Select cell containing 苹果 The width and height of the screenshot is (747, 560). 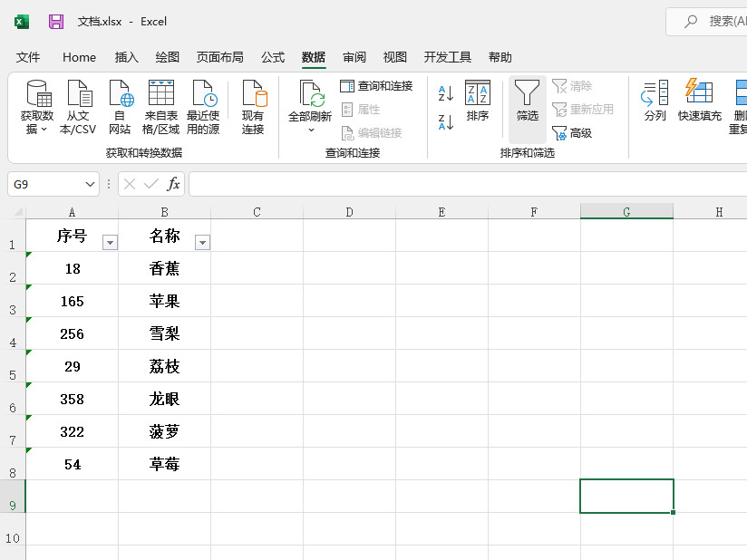click(x=164, y=301)
